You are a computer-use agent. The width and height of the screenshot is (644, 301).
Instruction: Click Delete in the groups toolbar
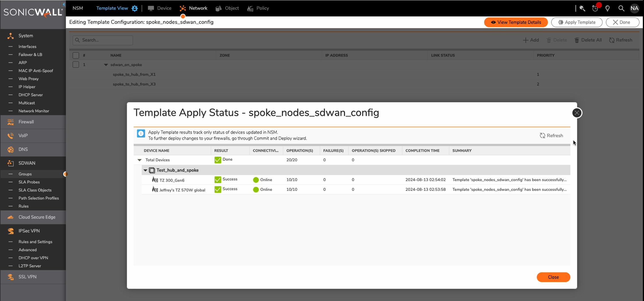[557, 40]
